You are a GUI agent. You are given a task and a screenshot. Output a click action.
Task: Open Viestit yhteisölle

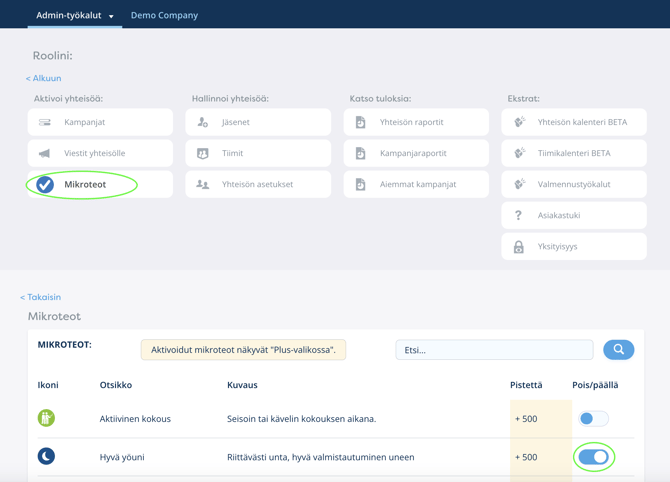coord(100,153)
